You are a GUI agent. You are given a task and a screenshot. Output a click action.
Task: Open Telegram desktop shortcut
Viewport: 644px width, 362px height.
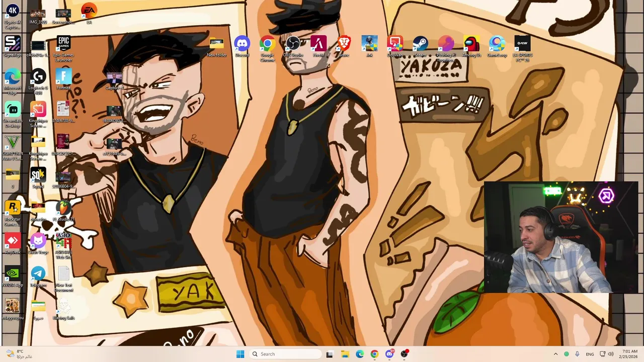pyautogui.click(x=38, y=277)
